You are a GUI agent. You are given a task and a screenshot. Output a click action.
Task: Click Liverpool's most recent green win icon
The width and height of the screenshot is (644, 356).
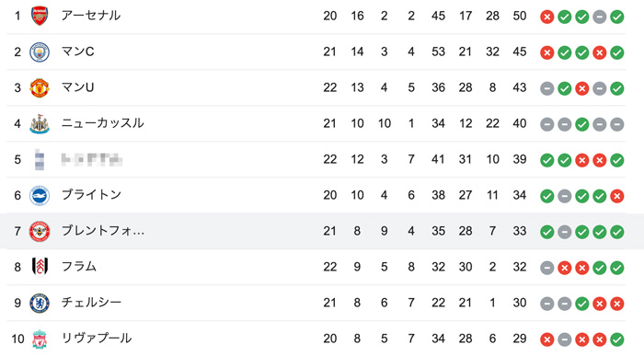click(617, 339)
